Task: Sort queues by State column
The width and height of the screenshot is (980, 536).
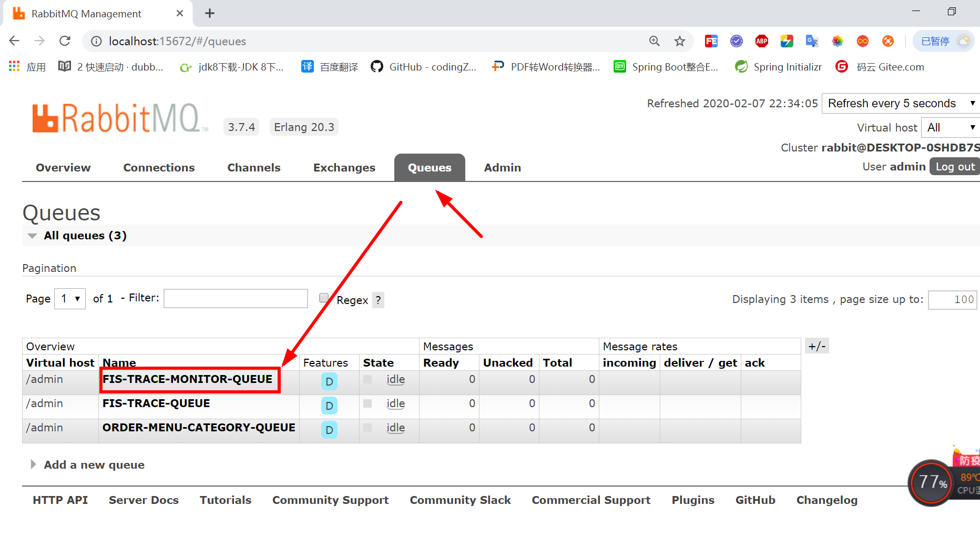Action: pyautogui.click(x=379, y=362)
